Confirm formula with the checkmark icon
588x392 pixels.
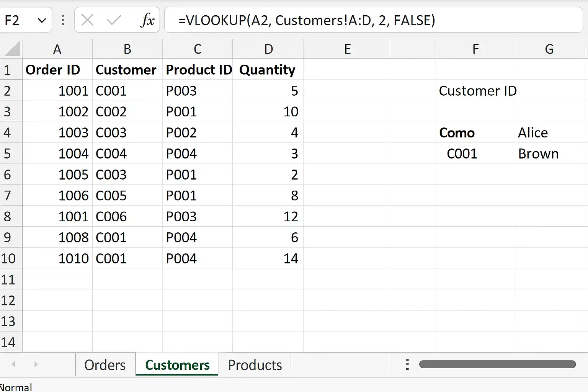pyautogui.click(x=114, y=20)
